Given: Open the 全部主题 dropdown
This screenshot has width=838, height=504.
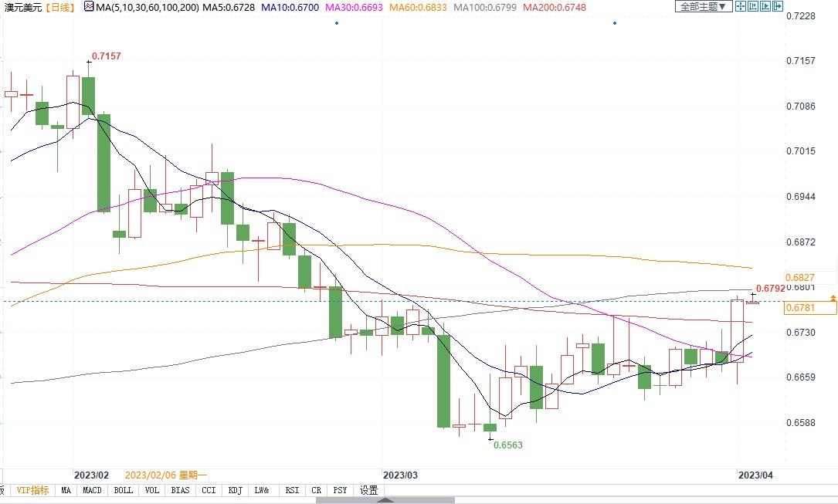Looking at the screenshot, I should click(x=703, y=6).
